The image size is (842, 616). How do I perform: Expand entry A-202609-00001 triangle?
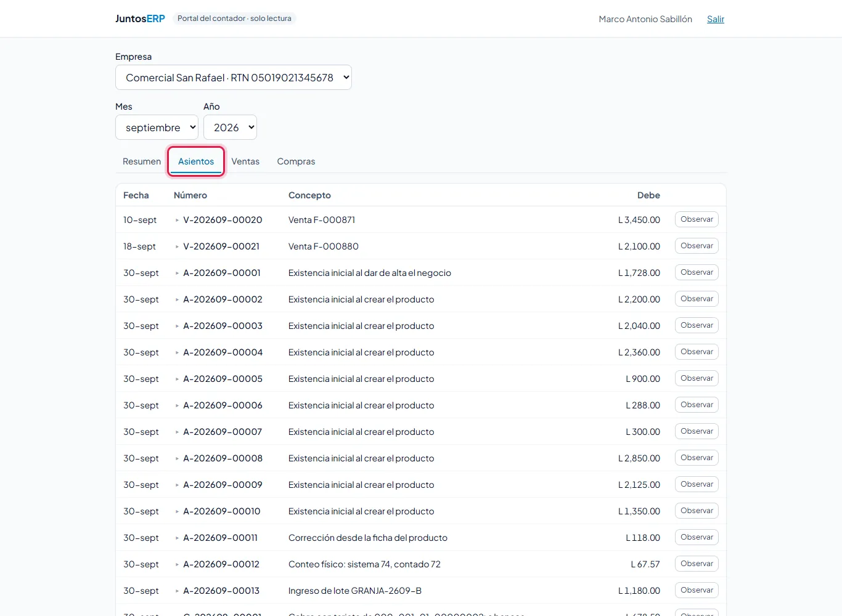pos(177,273)
